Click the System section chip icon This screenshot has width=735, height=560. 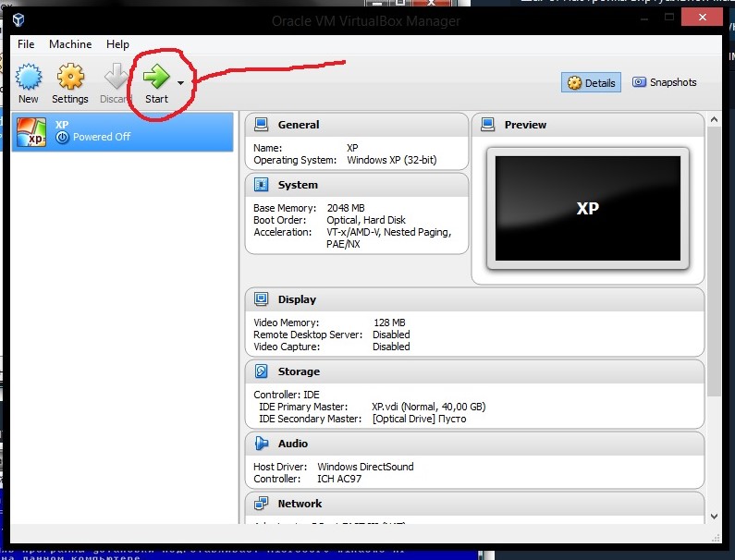(261, 185)
